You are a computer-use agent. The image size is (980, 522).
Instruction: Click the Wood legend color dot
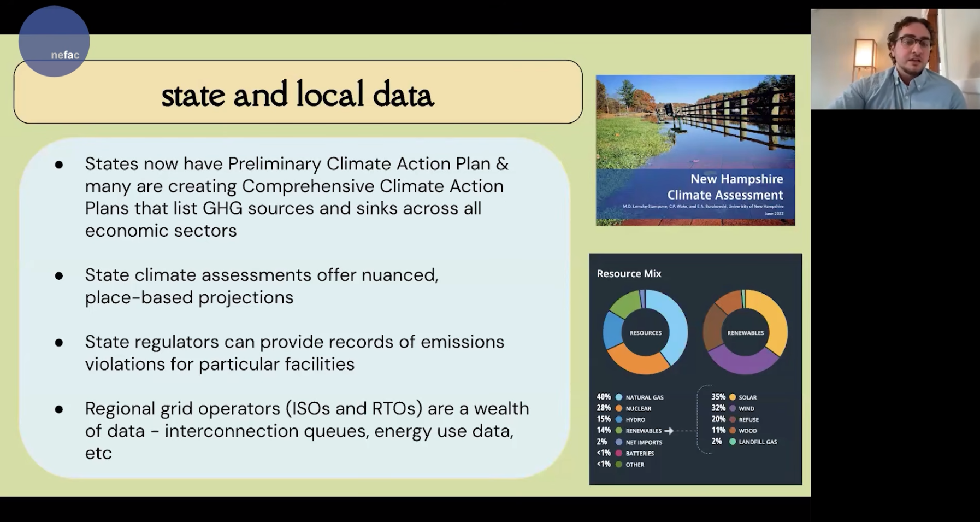tap(733, 431)
